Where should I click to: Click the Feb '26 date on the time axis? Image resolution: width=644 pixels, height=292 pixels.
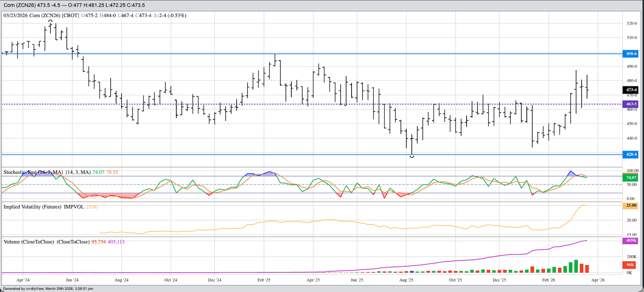[548, 280]
